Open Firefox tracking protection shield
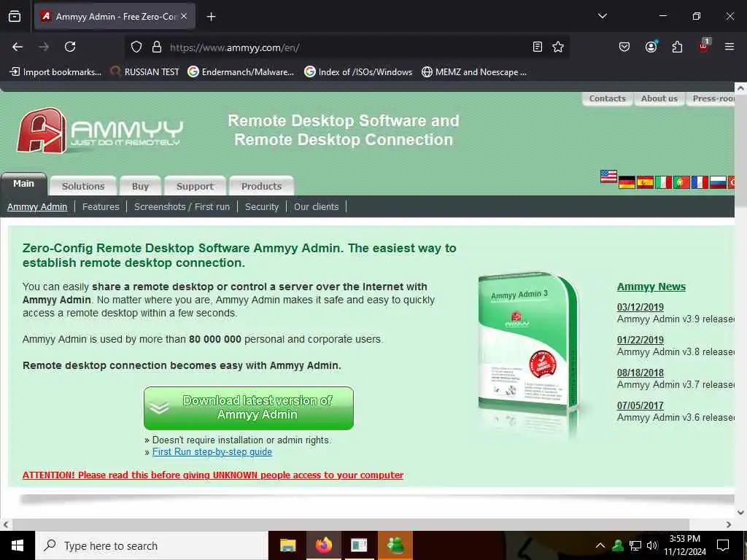 [x=136, y=47]
